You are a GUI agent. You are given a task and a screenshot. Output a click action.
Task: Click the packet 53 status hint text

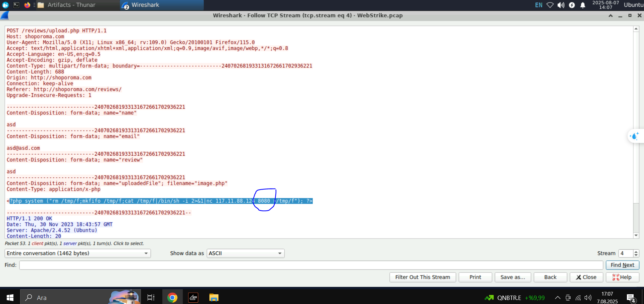point(74,244)
